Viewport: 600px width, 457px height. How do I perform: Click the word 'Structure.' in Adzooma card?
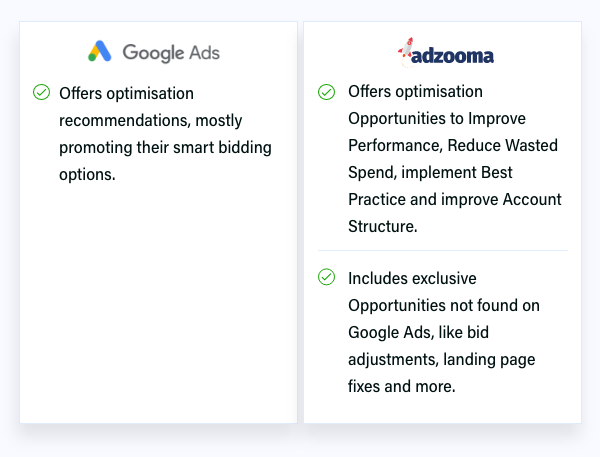point(383,226)
